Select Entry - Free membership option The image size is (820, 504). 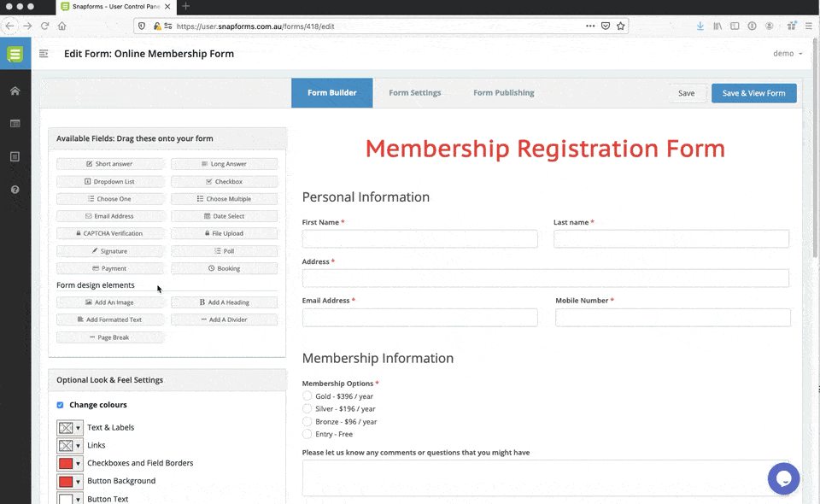(307, 434)
